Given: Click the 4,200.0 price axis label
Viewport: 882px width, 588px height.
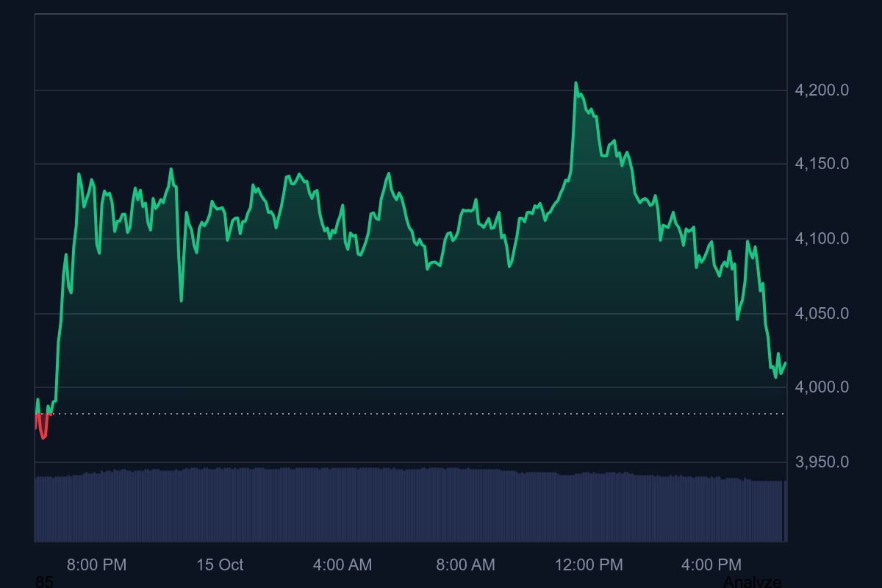Looking at the screenshot, I should 822,90.
